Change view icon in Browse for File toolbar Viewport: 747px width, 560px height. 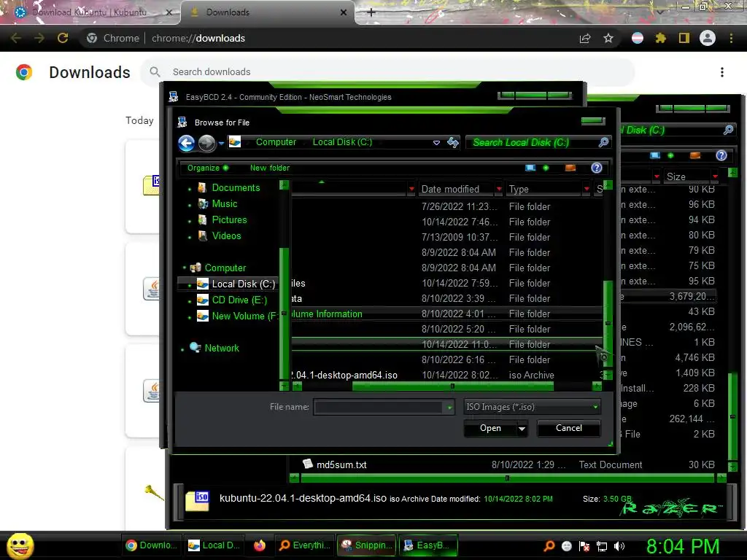click(x=530, y=168)
